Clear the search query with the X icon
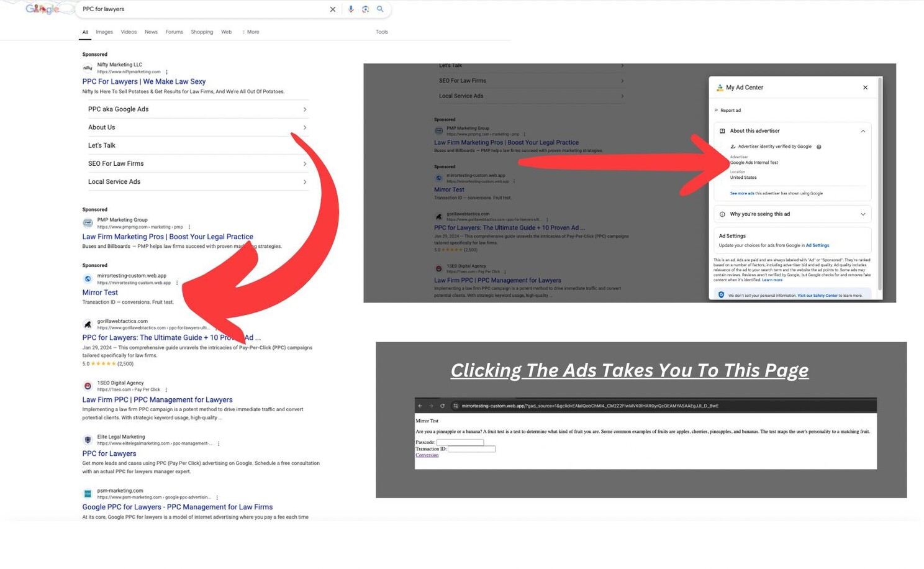Image resolution: width=924 pixels, height=569 pixels. [x=333, y=9]
